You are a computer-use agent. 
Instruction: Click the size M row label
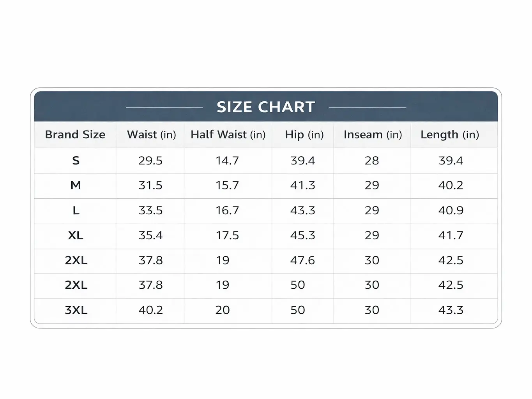pyautogui.click(x=76, y=185)
